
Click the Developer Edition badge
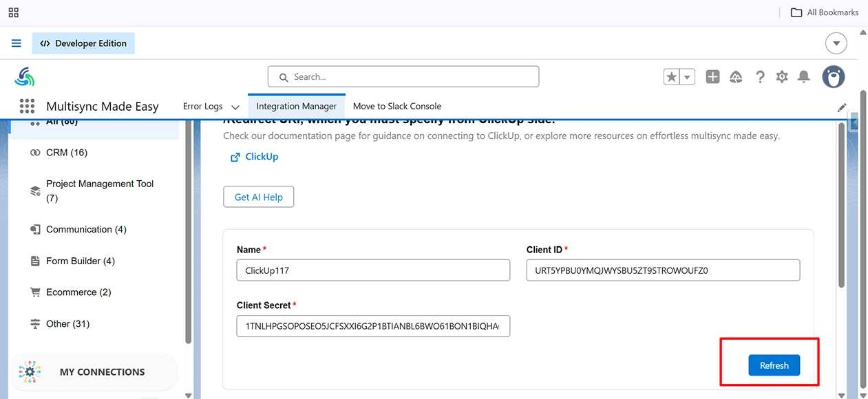(x=83, y=43)
